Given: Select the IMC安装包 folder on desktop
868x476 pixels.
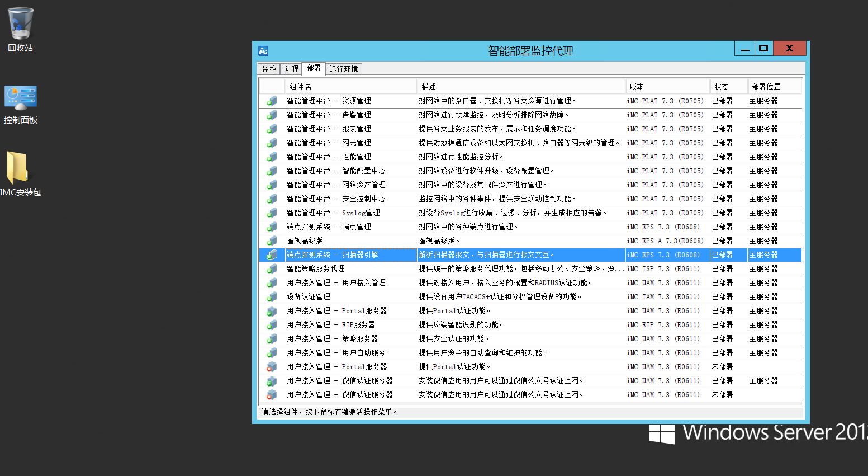Looking at the screenshot, I should [x=20, y=174].
